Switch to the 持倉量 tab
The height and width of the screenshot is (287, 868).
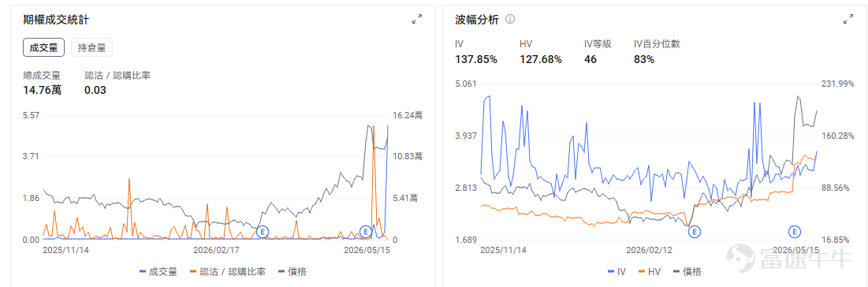point(92,47)
